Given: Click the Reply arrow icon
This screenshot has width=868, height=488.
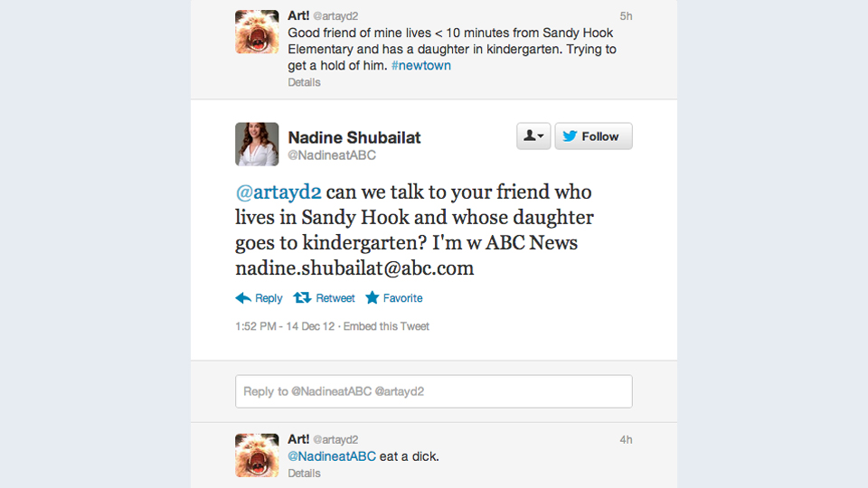Looking at the screenshot, I should pyautogui.click(x=243, y=298).
